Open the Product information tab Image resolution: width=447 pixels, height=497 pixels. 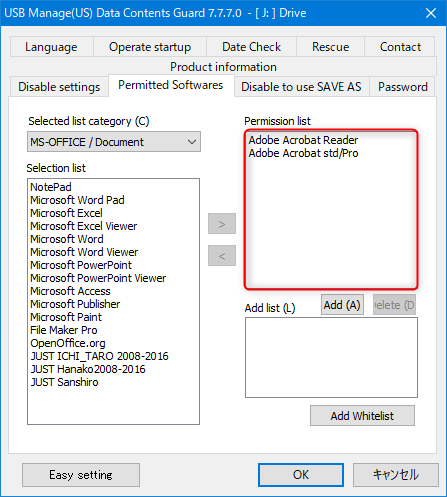(x=223, y=67)
